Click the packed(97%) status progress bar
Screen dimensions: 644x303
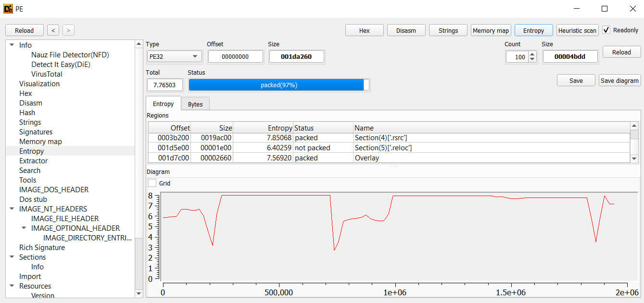coord(279,85)
